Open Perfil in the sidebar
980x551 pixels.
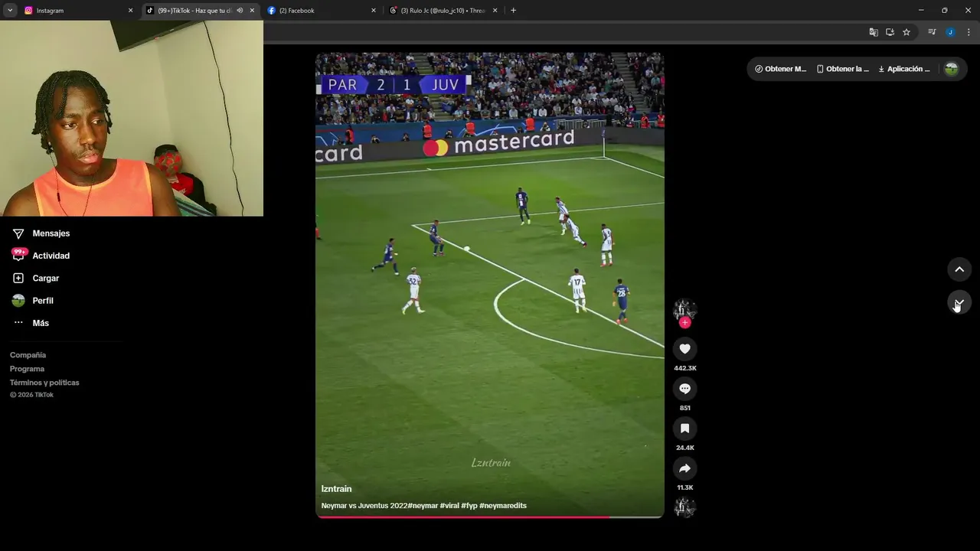[43, 301]
